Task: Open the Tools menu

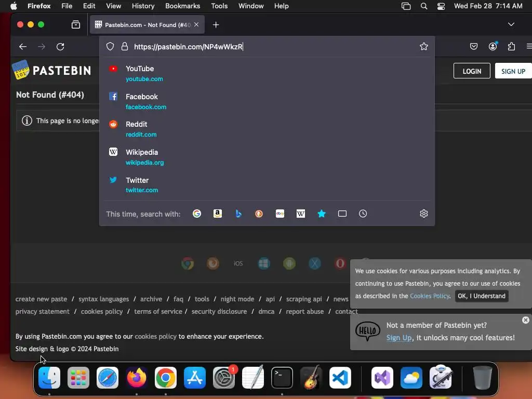Action: tap(219, 6)
